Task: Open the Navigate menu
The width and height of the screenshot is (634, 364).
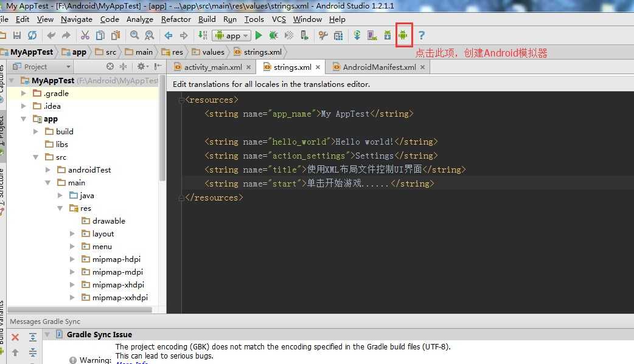Action: click(77, 19)
